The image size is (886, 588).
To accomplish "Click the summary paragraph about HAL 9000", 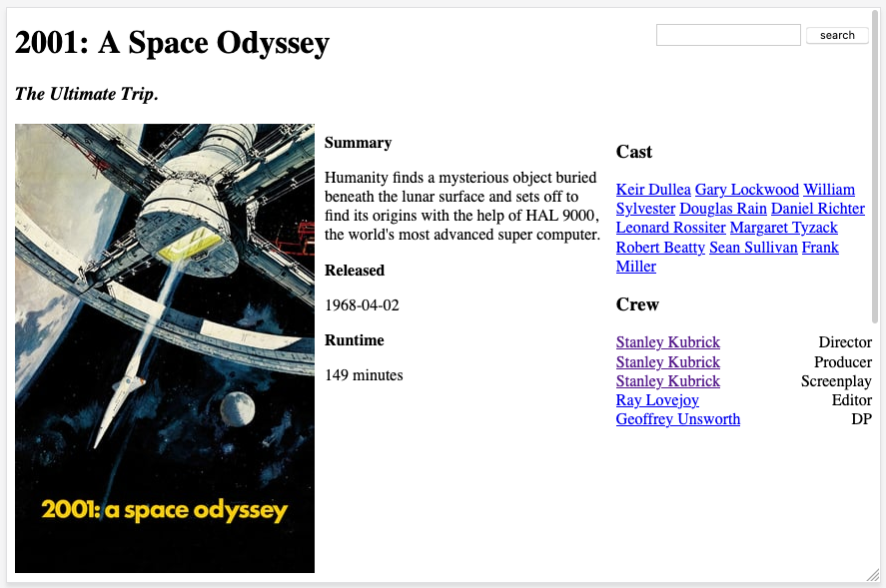I will point(462,207).
